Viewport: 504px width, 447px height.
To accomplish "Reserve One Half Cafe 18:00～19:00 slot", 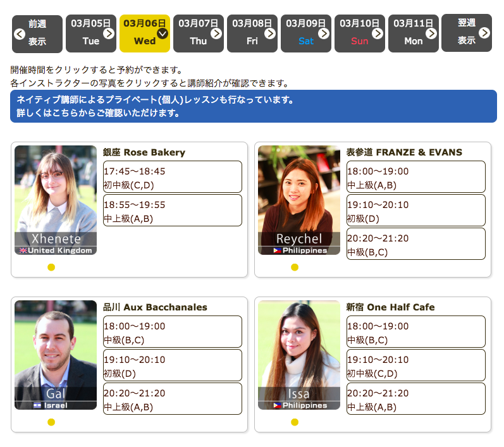I will click(415, 332).
